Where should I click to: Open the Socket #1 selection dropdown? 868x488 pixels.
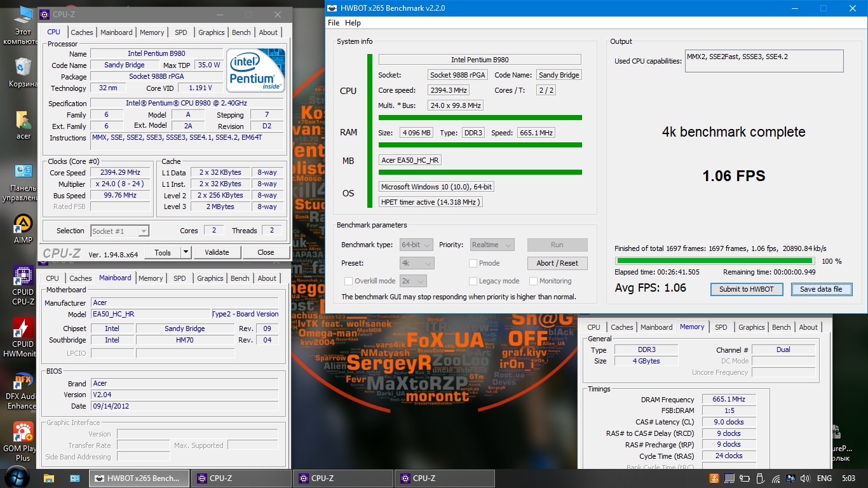[119, 231]
